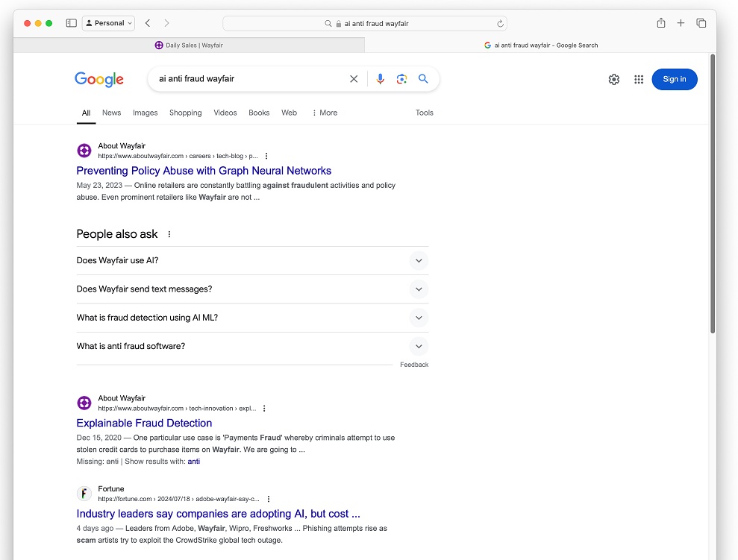
Task: Switch to the Books tab
Action: pos(259,113)
